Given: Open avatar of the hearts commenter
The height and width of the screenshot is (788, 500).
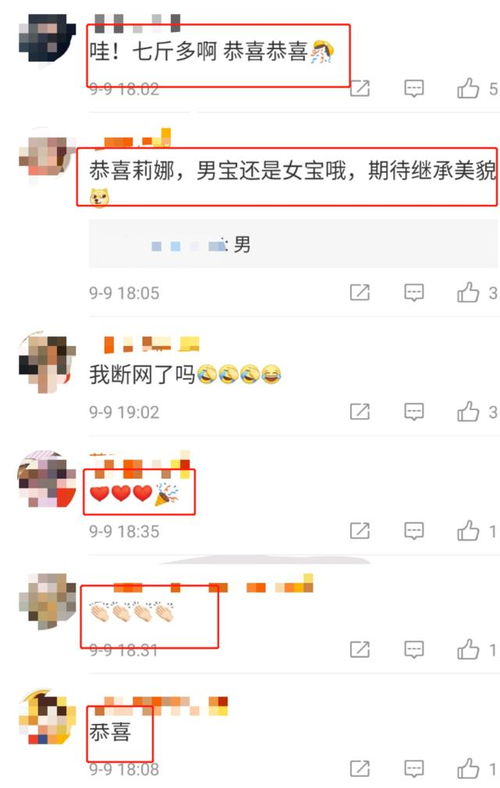Looking at the screenshot, I should pos(47,480).
